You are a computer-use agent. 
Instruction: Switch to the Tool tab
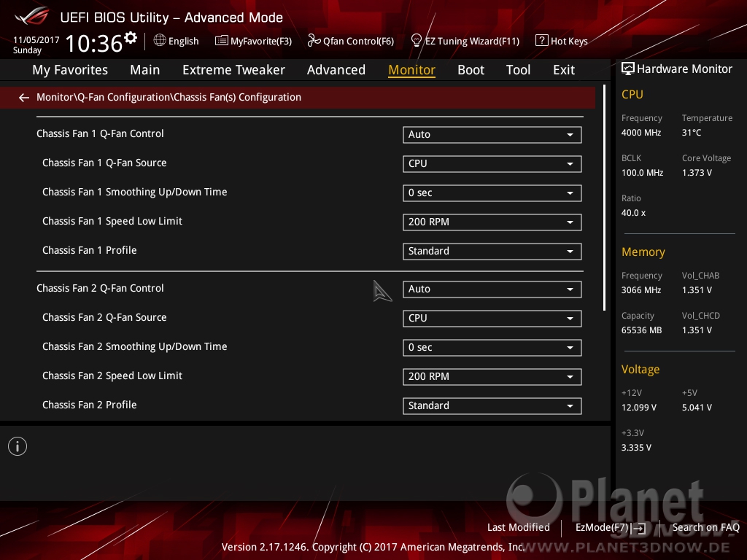(518, 70)
